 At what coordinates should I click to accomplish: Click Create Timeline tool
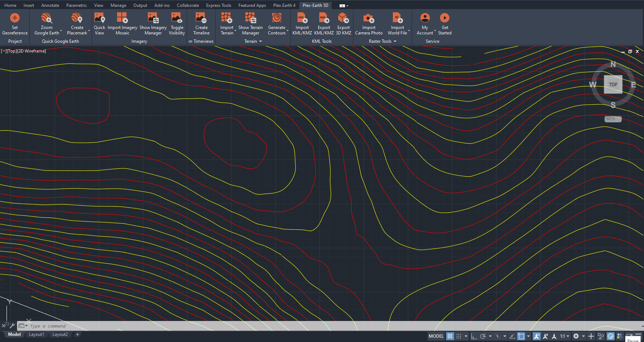click(201, 24)
